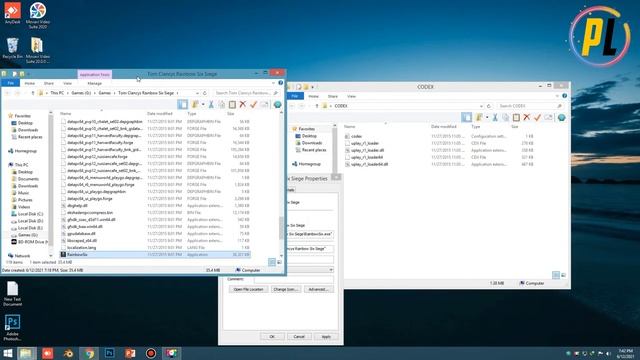Click the Advanced button in the Properties dialog
The width and height of the screenshot is (640, 360).
pyautogui.click(x=318, y=289)
